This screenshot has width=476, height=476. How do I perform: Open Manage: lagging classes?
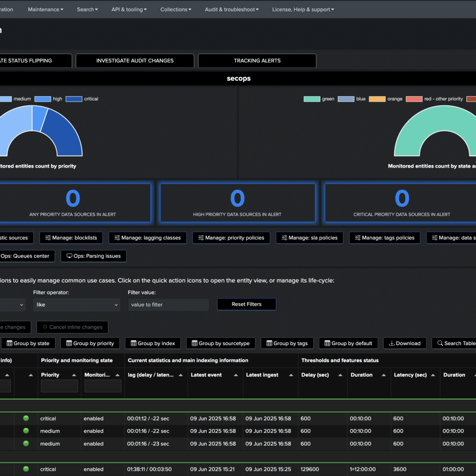click(148, 238)
